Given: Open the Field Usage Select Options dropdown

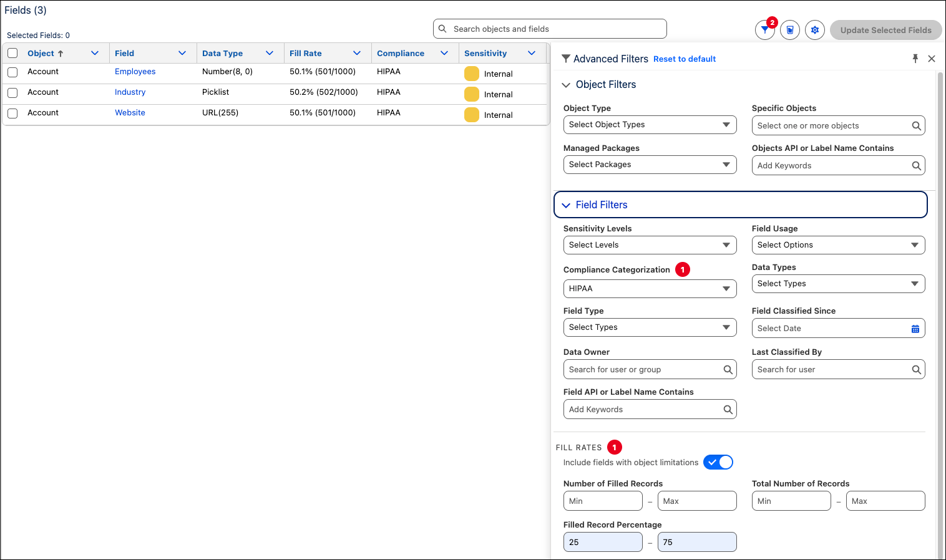Looking at the screenshot, I should [x=838, y=245].
